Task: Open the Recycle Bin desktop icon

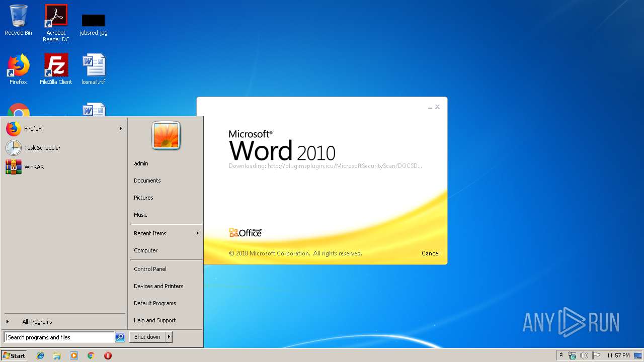Action: click(18, 20)
